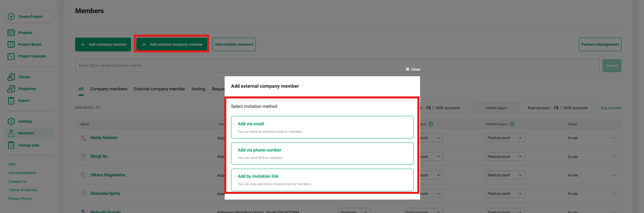Screen dimensions: 644x213
Task: Click the KANNA Report help icon
Action: point(512,124)
